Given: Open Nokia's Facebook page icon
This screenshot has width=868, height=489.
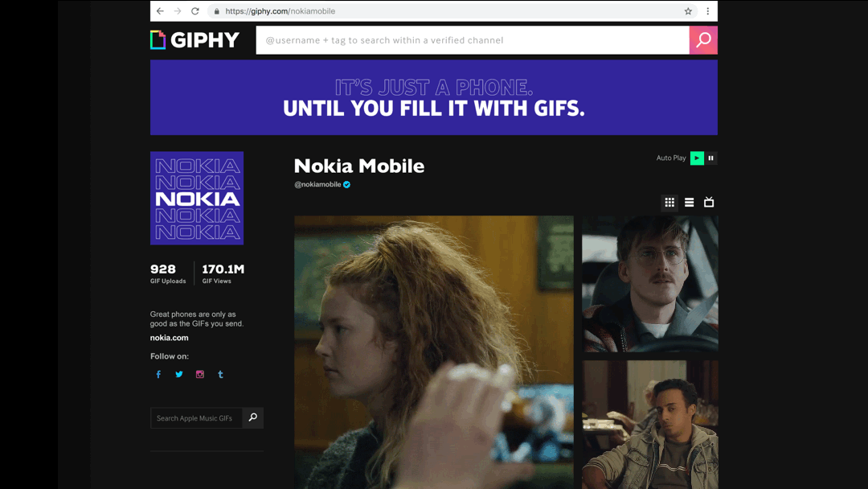Looking at the screenshot, I should point(158,374).
